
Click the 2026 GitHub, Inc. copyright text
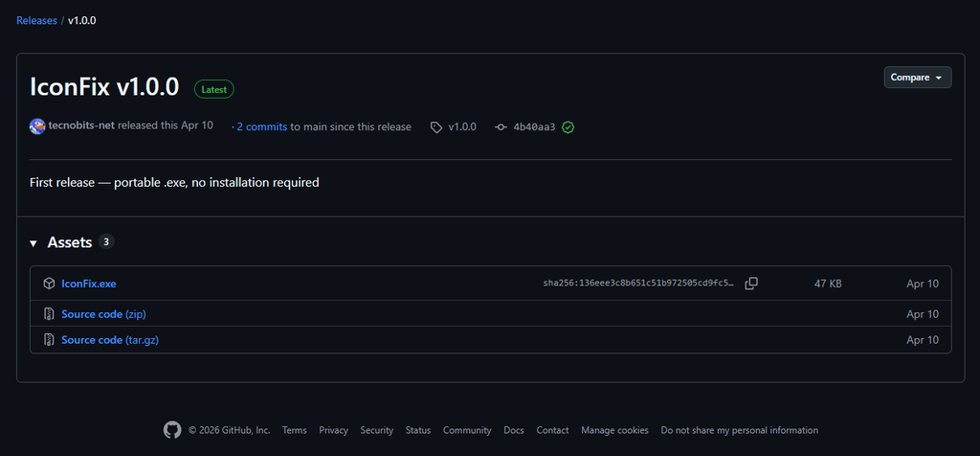(230, 430)
